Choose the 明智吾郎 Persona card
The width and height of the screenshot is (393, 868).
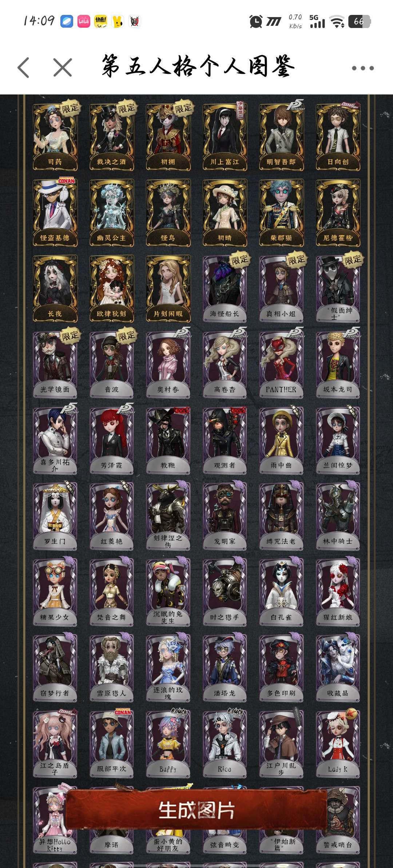281,137
